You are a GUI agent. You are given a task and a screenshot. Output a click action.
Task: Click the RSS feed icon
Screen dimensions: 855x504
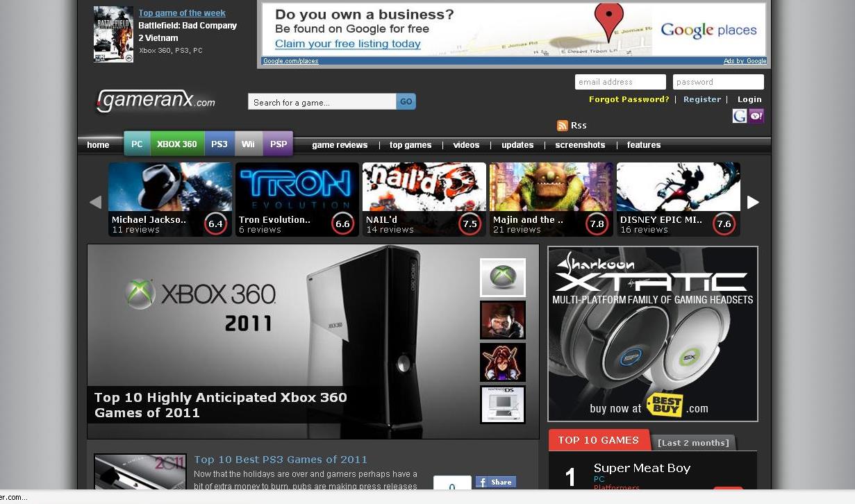pyautogui.click(x=563, y=126)
